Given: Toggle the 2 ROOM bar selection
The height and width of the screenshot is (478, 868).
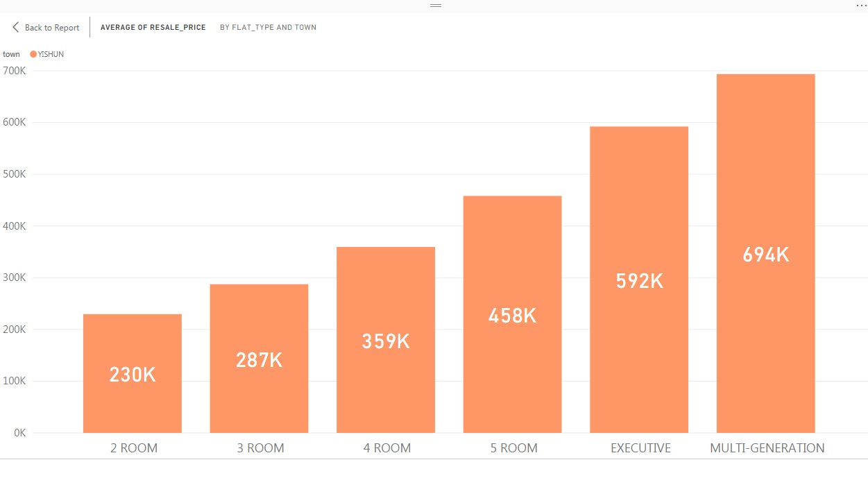Looking at the screenshot, I should (x=133, y=371).
